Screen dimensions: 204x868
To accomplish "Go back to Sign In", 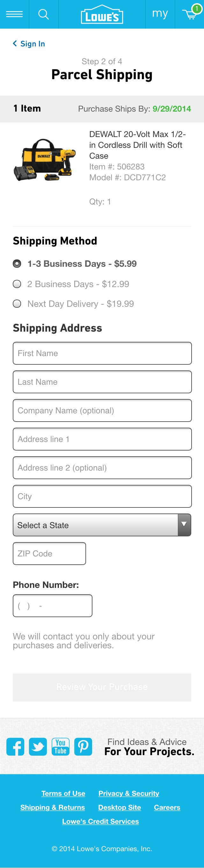I will click(29, 44).
